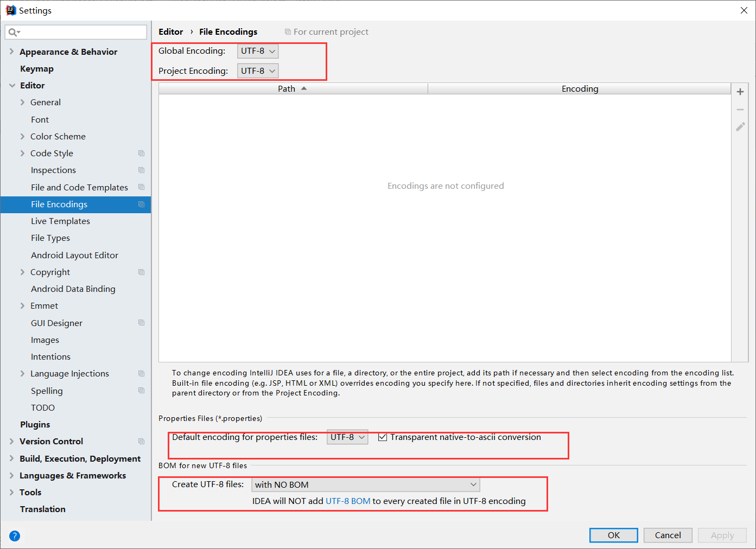Click into the settings search field
The height and width of the screenshot is (549, 756).
tap(76, 33)
